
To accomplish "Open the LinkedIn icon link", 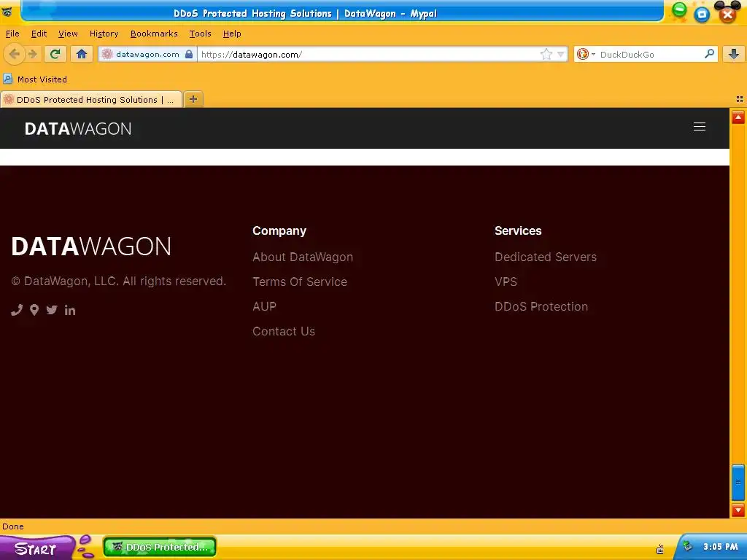I will (70, 311).
